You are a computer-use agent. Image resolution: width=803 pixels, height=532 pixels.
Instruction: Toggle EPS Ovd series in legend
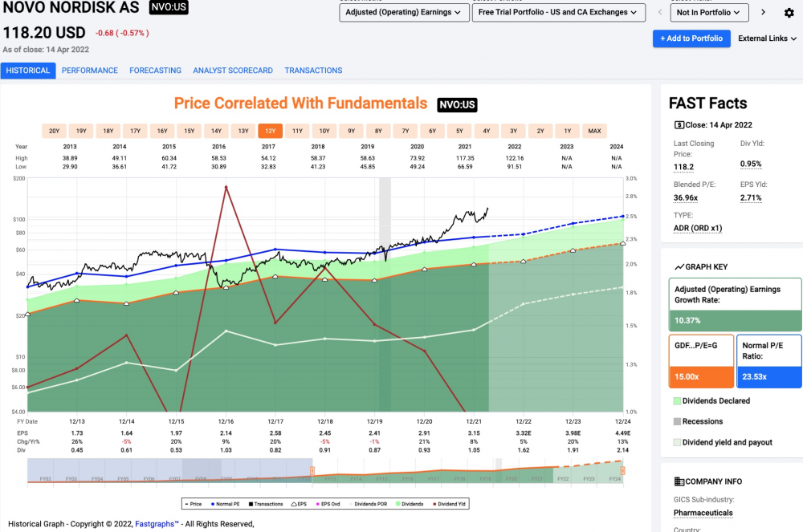tap(328, 504)
